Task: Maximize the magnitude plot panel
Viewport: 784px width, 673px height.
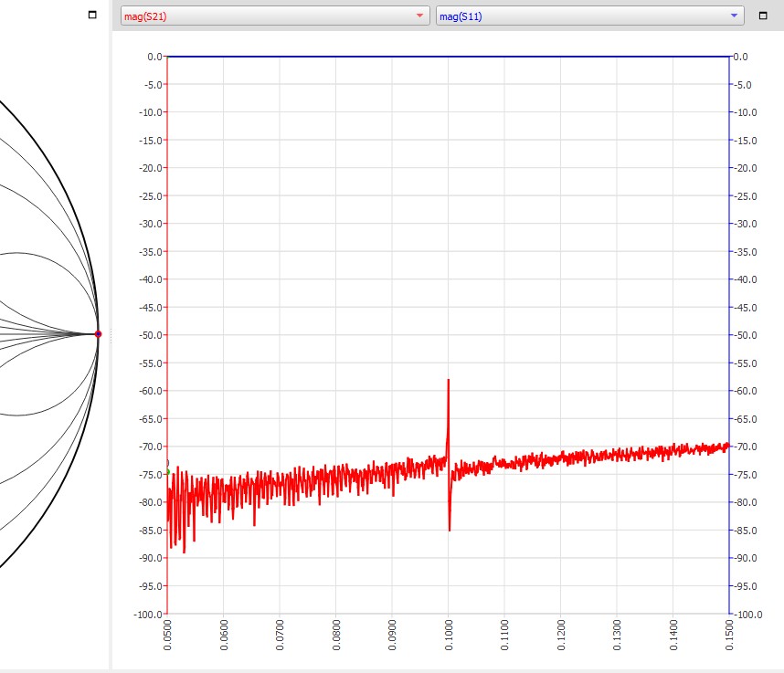Action: 763,16
